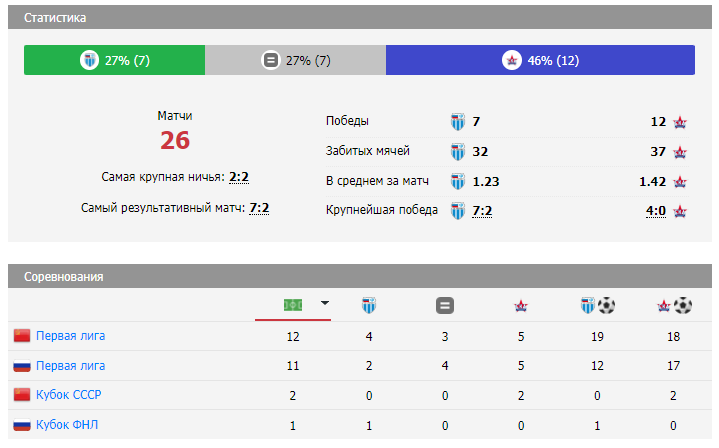The height and width of the screenshot is (448, 719).
Task: Click the 2:2 biggest draw score
Action: point(238,177)
